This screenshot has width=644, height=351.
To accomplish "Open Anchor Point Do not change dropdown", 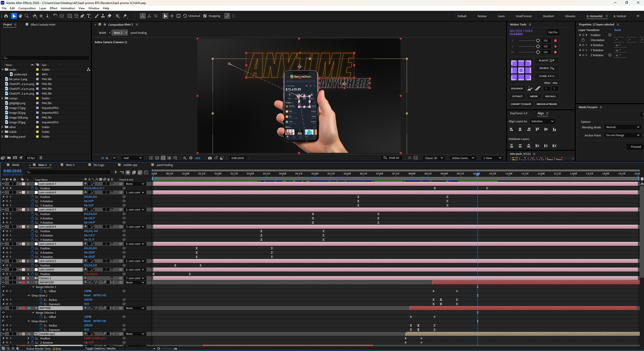I will [x=623, y=135].
